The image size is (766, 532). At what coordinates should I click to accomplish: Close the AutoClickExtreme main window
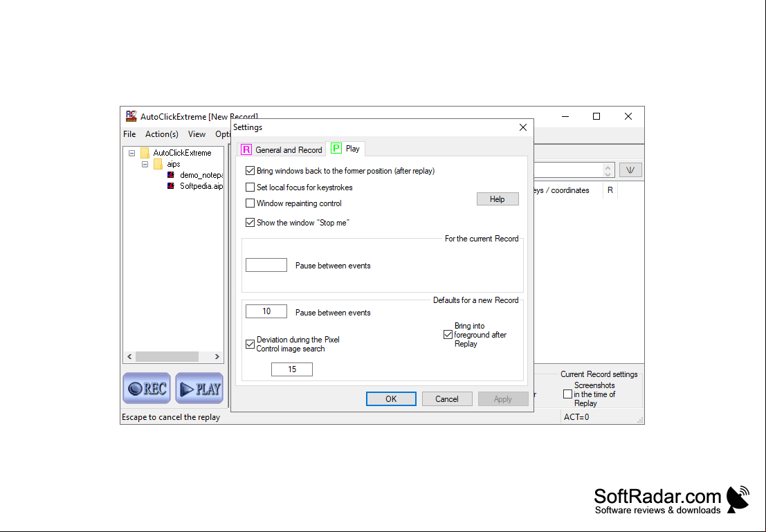click(x=628, y=116)
